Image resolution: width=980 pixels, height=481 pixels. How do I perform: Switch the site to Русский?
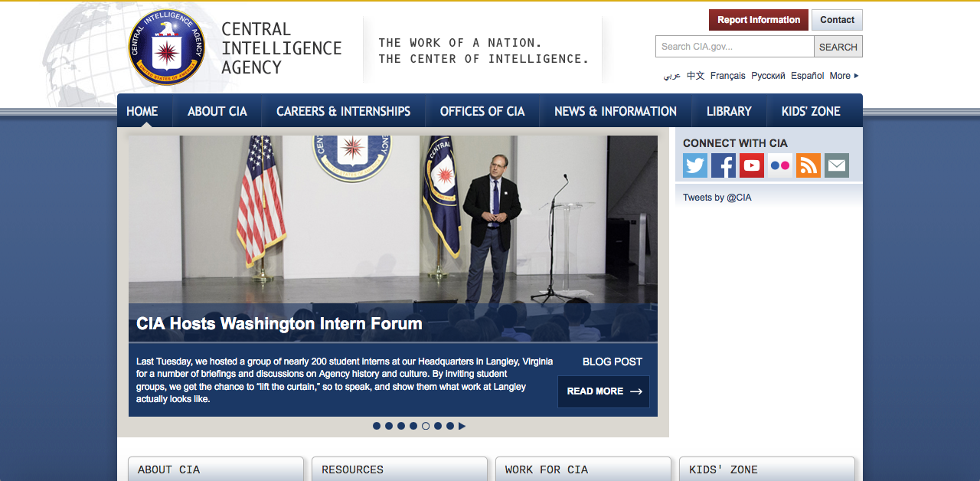[768, 76]
